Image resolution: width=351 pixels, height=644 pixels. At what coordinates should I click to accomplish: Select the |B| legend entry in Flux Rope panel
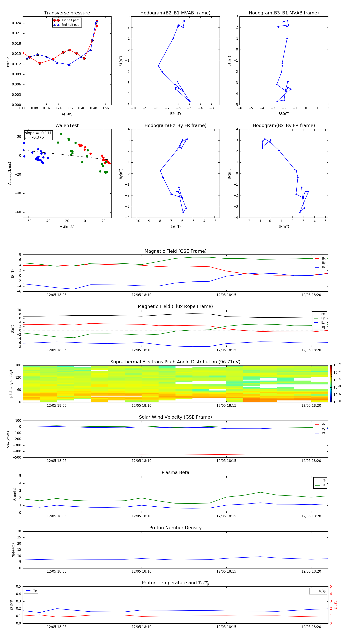pos(320,327)
